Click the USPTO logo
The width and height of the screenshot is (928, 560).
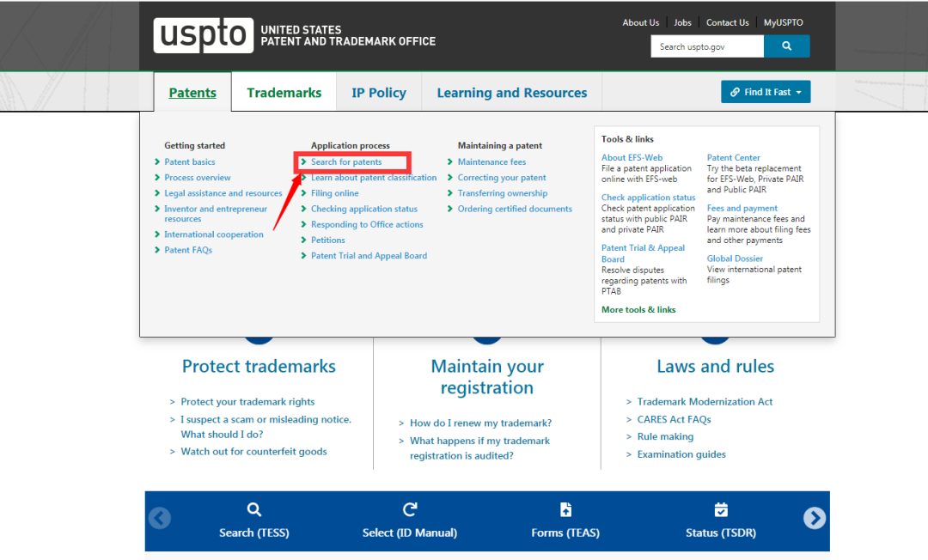tap(203, 35)
